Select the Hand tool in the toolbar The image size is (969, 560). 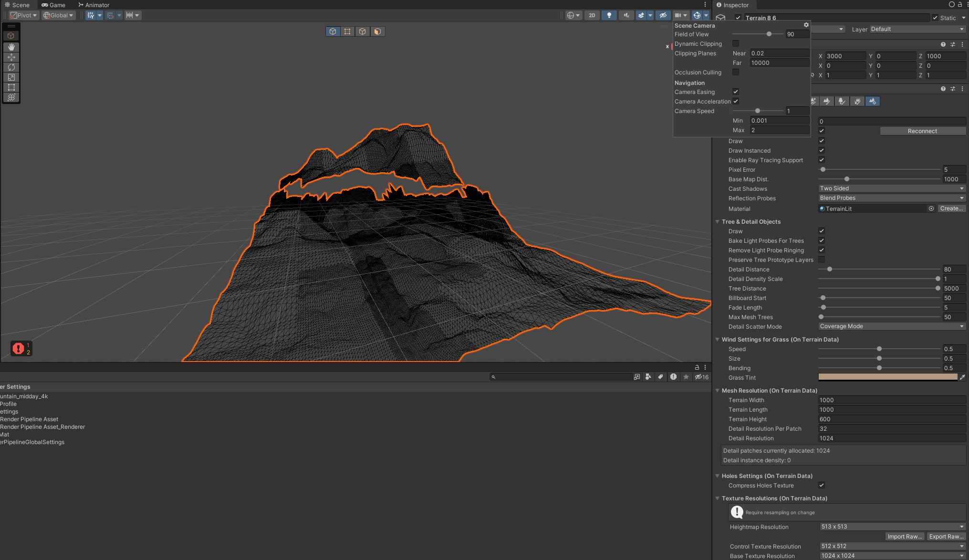coord(11,47)
